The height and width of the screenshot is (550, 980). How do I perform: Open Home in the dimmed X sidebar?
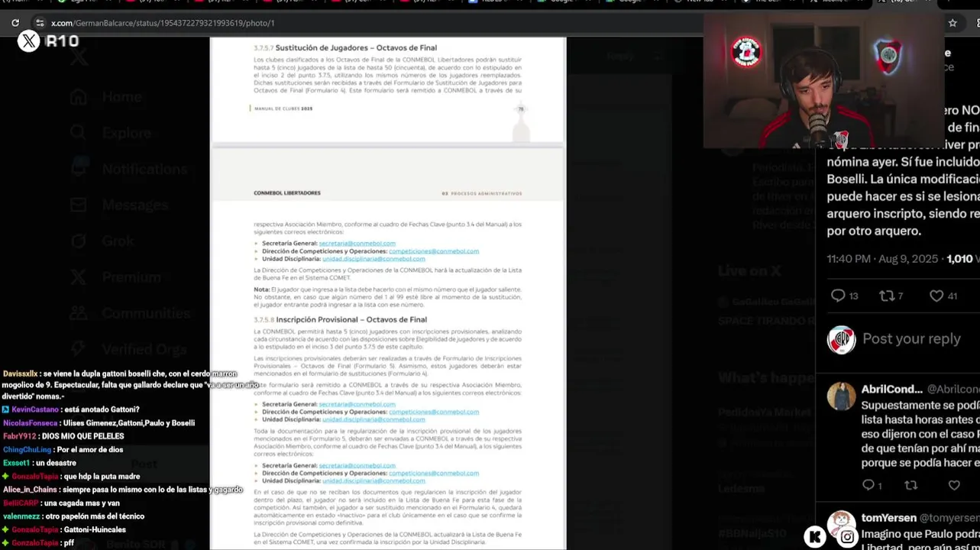(106, 97)
